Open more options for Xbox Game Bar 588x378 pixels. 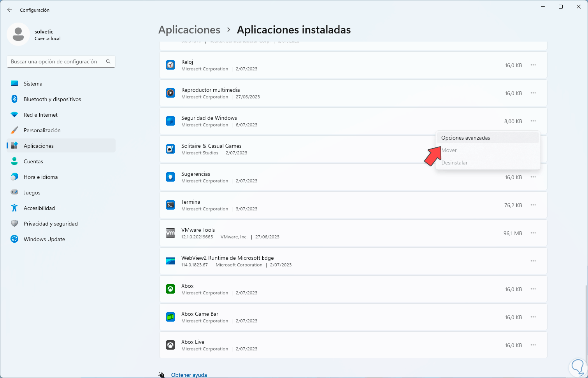pos(533,317)
